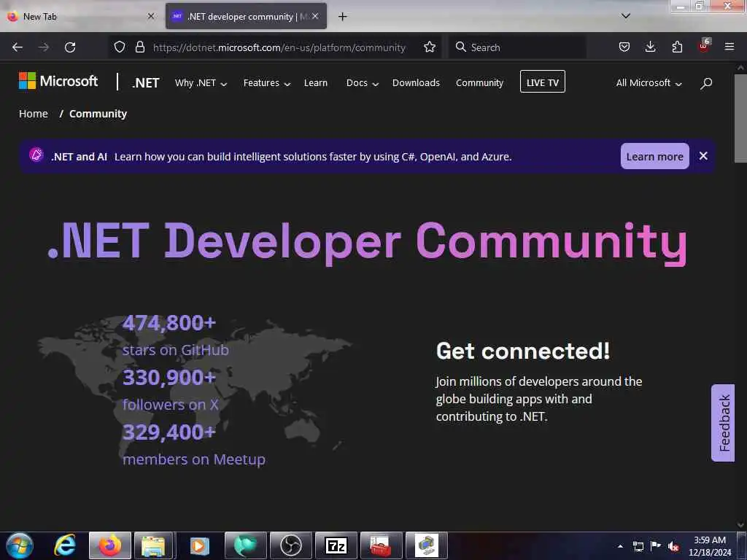Click the '330,900+' followers figure
The width and height of the screenshot is (747, 560).
click(169, 378)
